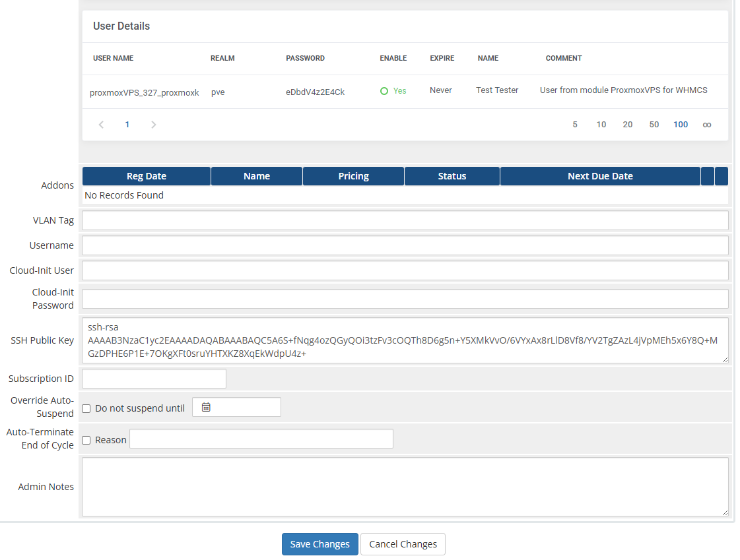Click the Yes enable status text
The image size is (740, 560).
pyautogui.click(x=400, y=91)
